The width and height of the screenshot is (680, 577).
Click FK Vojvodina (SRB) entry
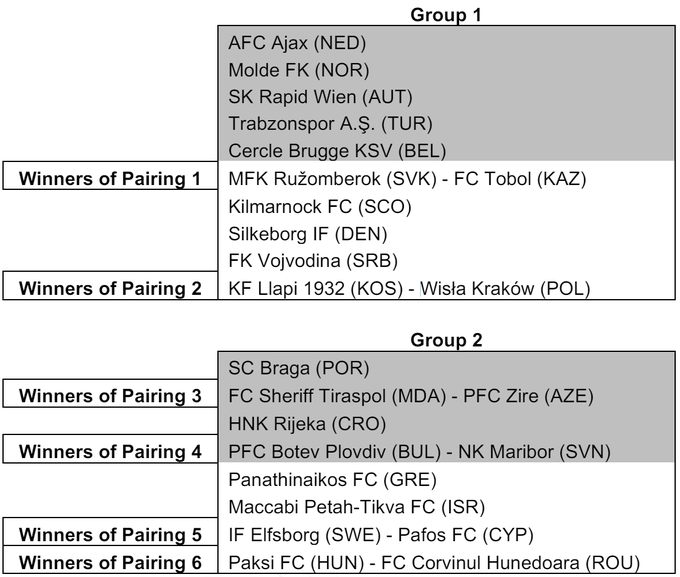pyautogui.click(x=314, y=261)
